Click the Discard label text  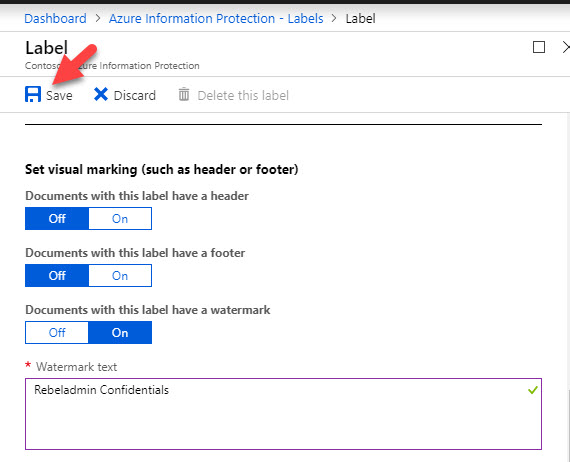(135, 96)
